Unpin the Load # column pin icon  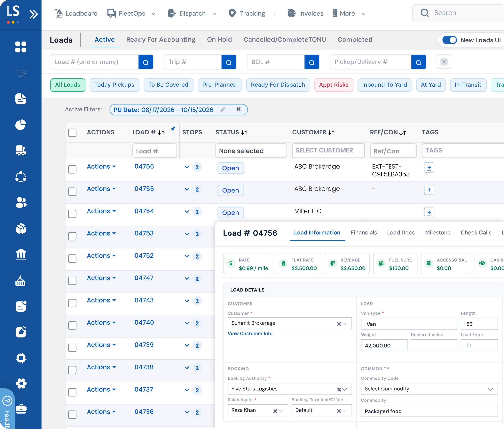point(173,129)
